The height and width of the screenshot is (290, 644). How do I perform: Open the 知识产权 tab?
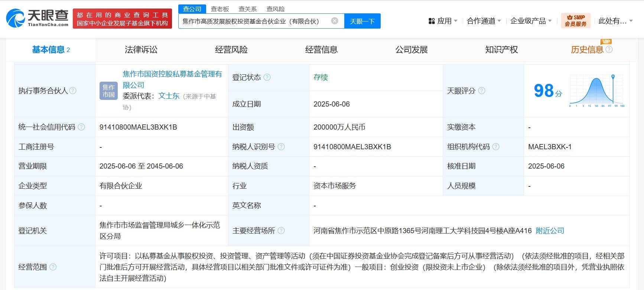tap(501, 49)
